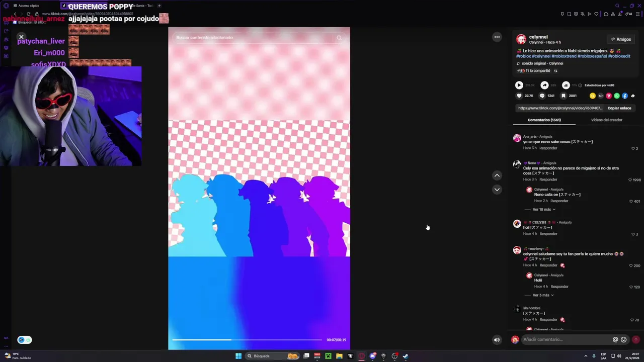This screenshot has width=644, height=362.
Task: Open Steam from the taskbar
Action: tap(406, 356)
